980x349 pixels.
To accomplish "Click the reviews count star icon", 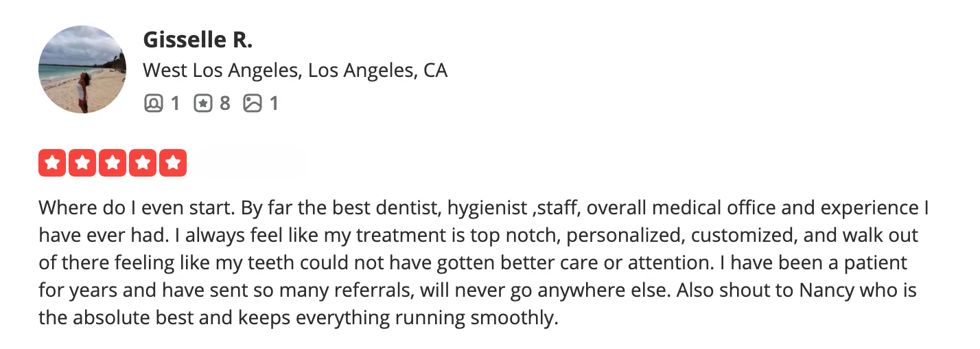I will pyautogui.click(x=203, y=104).
